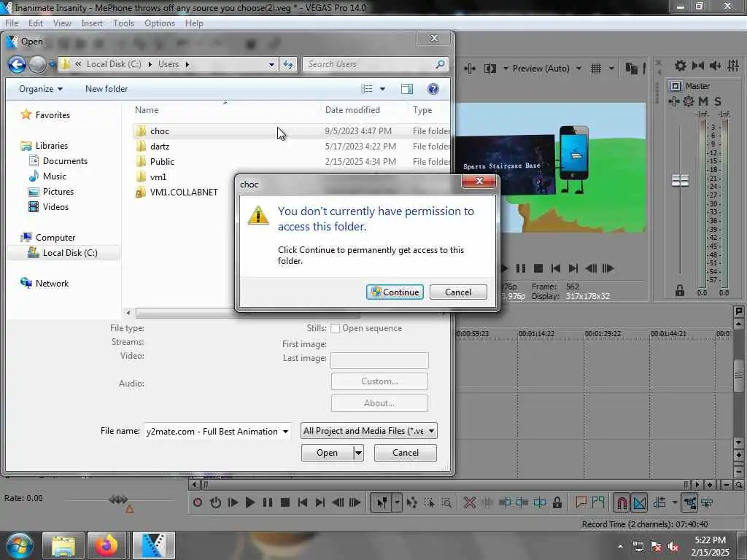
Task: Toggle lock envelopes to events button
Action: tap(690, 502)
